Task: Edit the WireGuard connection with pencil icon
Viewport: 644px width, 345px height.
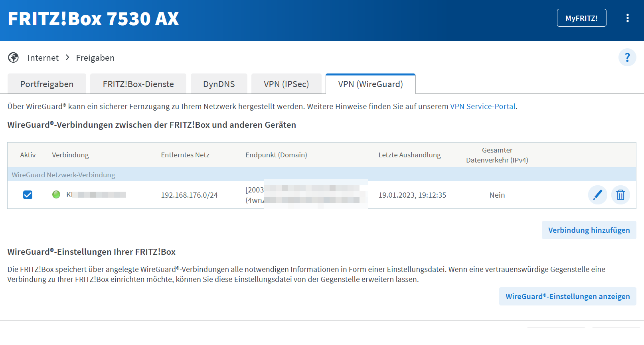Action: click(x=597, y=195)
